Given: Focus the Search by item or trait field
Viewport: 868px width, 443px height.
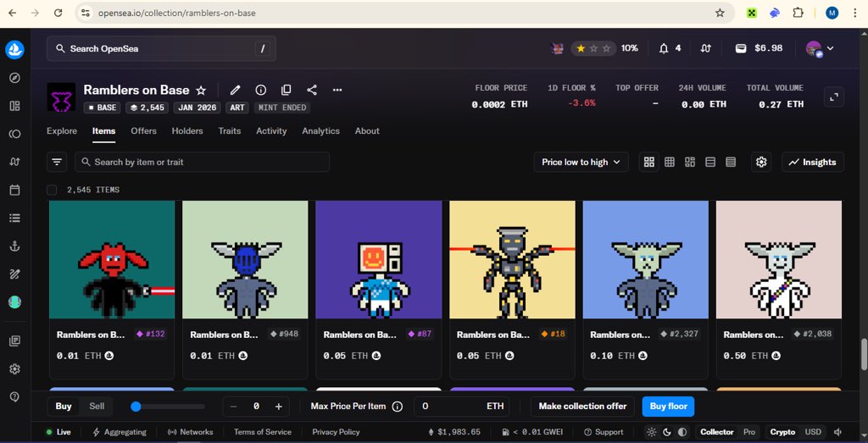Looking at the screenshot, I should (202, 162).
